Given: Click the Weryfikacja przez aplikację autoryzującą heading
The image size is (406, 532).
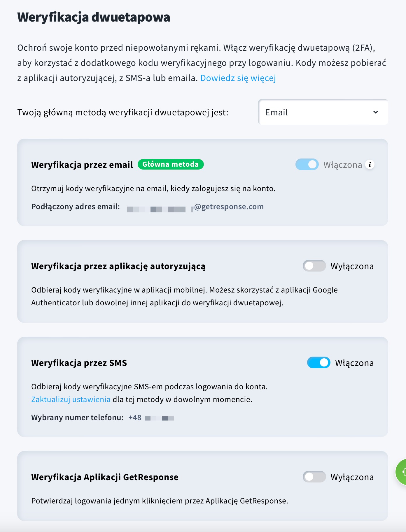Looking at the screenshot, I should click(x=118, y=266).
